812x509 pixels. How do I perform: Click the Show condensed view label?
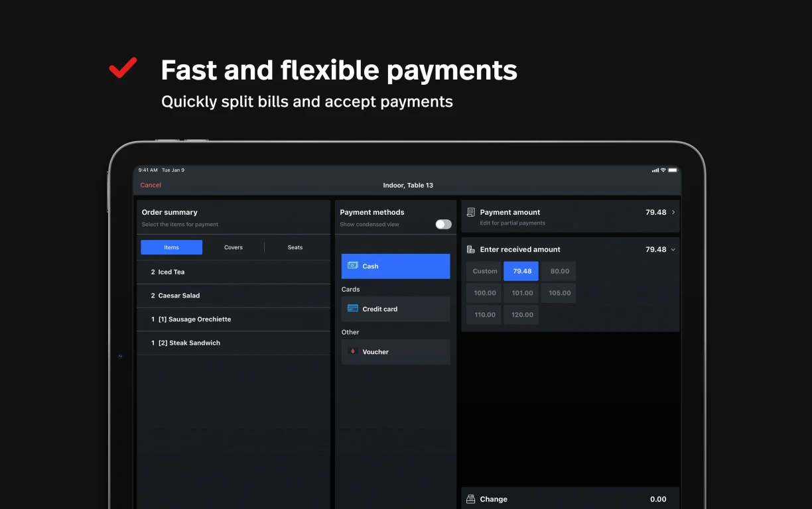pos(370,225)
